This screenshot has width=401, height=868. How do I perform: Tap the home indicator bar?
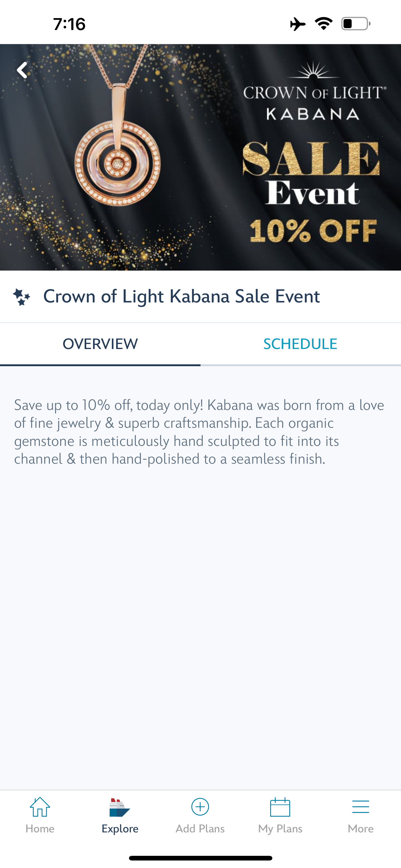(200, 858)
